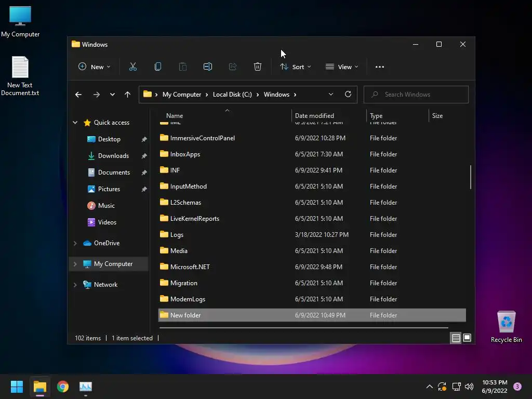Select New Text Document.txt on desktop
This screenshot has height=399, width=532.
tap(20, 76)
